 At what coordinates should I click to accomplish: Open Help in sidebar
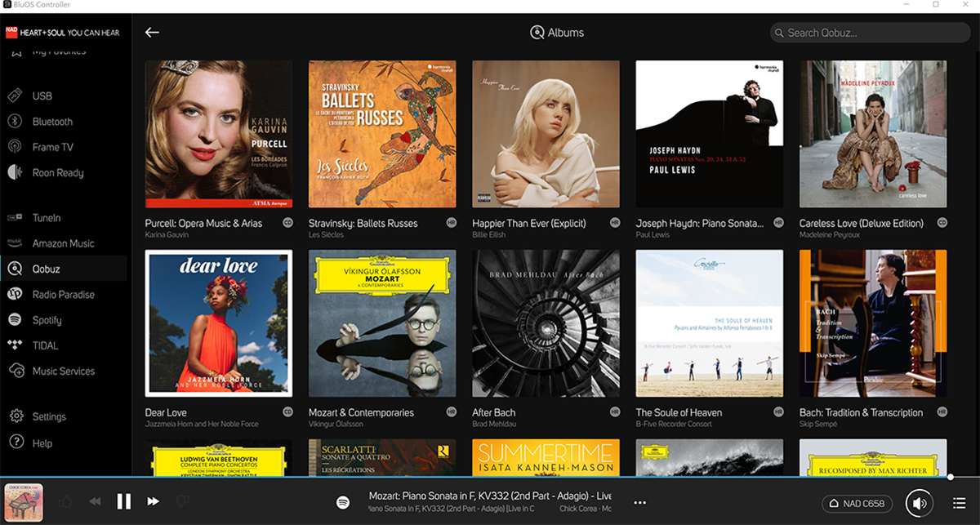tap(42, 443)
